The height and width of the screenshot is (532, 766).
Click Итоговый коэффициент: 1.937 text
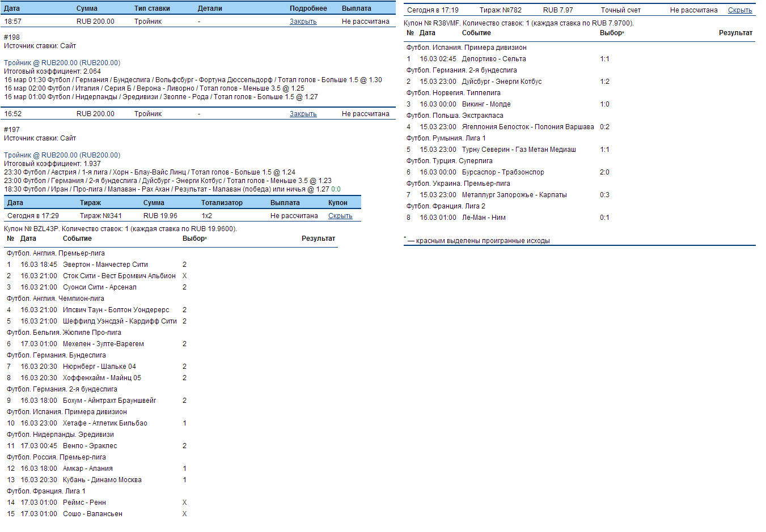[x=52, y=164]
